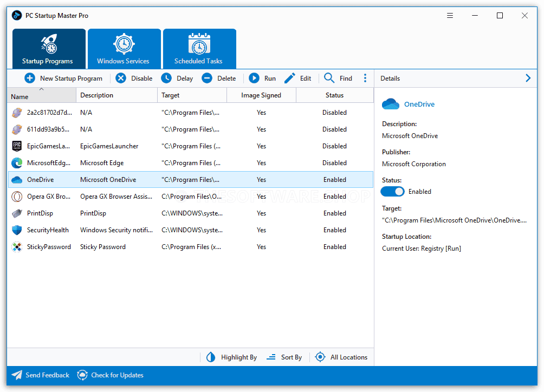This screenshot has width=544, height=392.
Task: Open the Sort By menu
Action: click(x=284, y=357)
